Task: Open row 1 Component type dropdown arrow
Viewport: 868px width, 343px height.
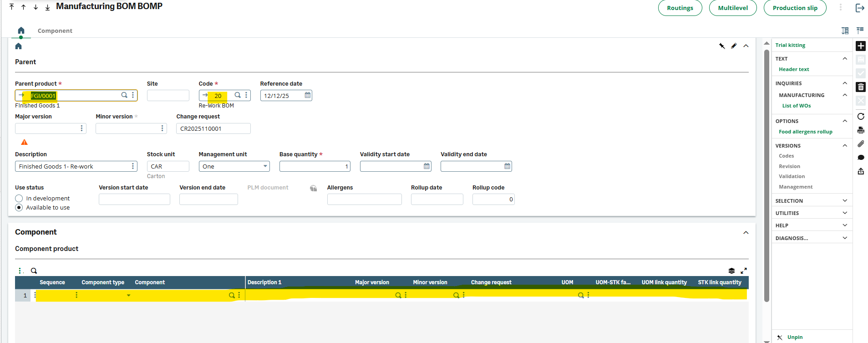Action: (x=128, y=296)
